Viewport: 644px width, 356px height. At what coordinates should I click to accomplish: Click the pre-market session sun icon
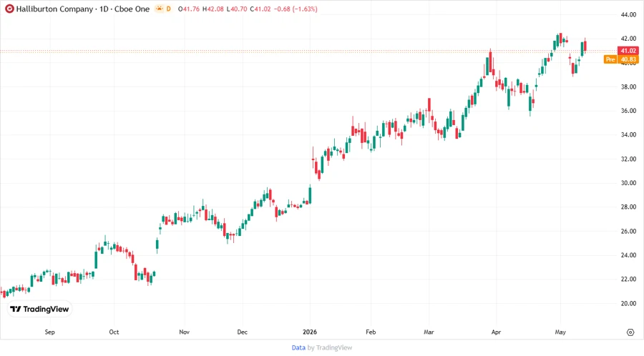coord(159,9)
